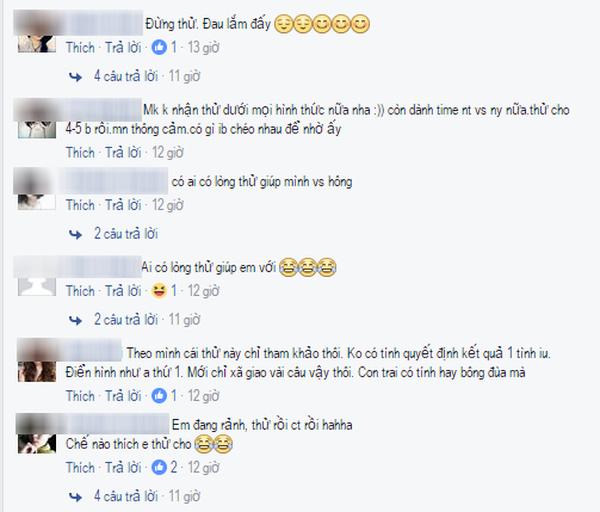
Task: Toggle 'Thích' on the 'Mk k nhận thử' comment
Action: point(80,152)
